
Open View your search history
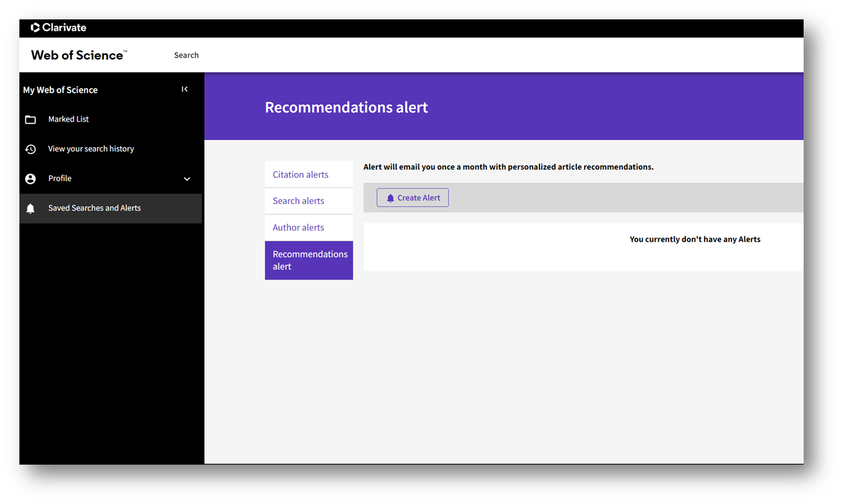tap(91, 149)
